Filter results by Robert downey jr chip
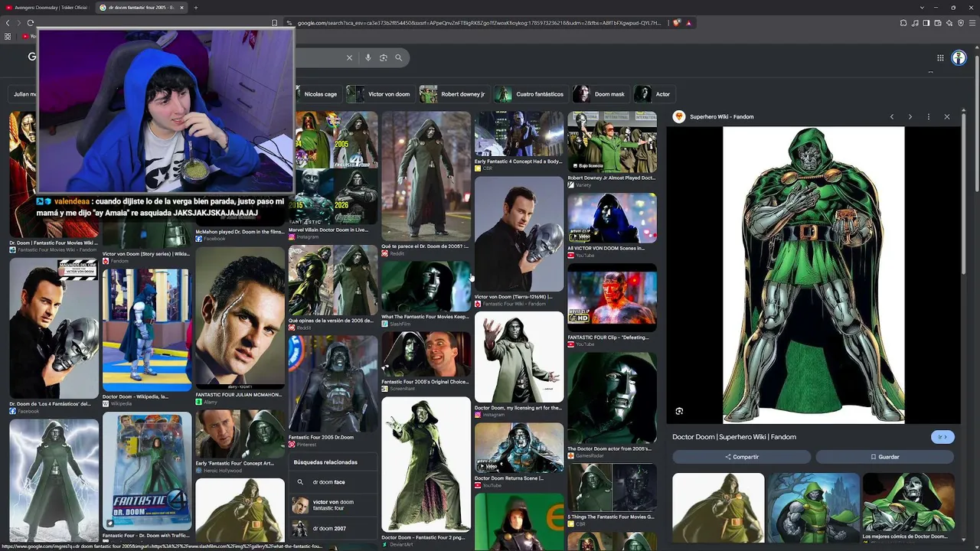The height and width of the screenshot is (551, 980). [454, 94]
